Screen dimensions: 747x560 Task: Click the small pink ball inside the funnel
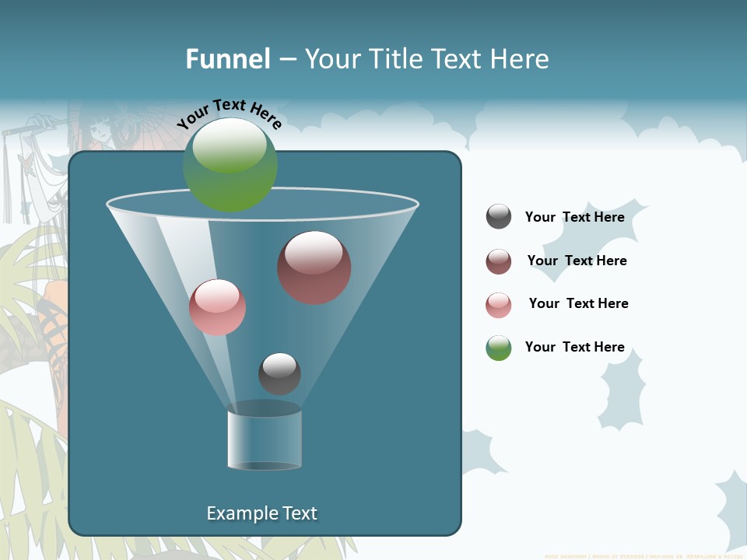coord(219,306)
